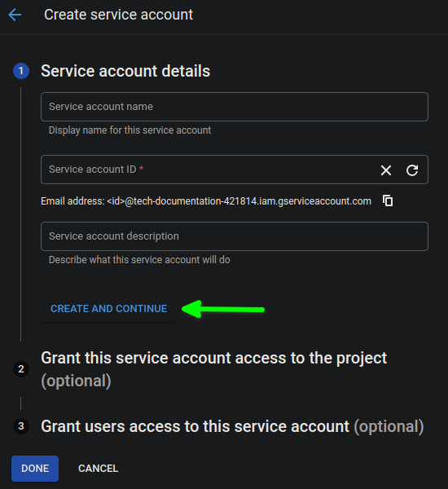The width and height of the screenshot is (448, 489).
Task: Focus the Service account description field
Action: pyautogui.click(x=235, y=236)
